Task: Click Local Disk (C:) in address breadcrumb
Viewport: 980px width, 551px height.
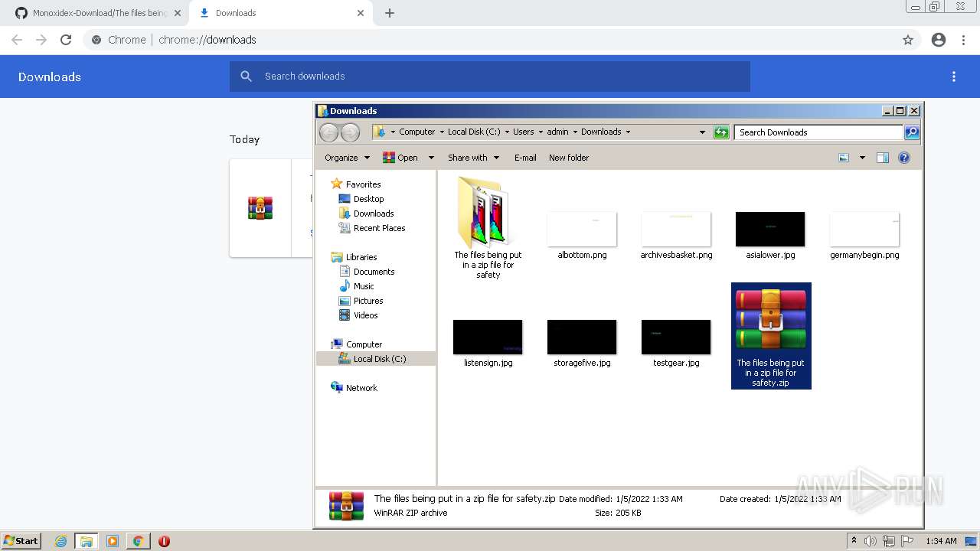Action: pyautogui.click(x=474, y=132)
